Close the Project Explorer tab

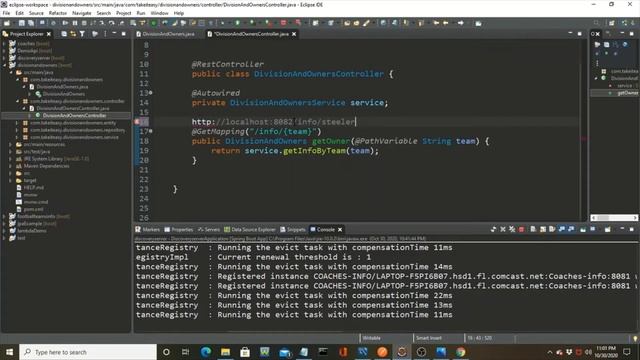(x=49, y=34)
